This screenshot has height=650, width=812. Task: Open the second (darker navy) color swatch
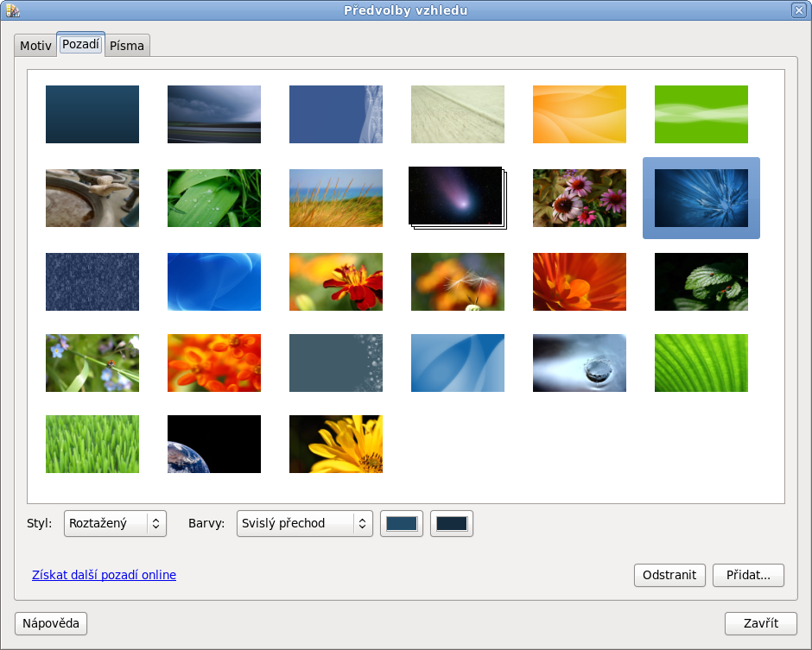tap(452, 523)
